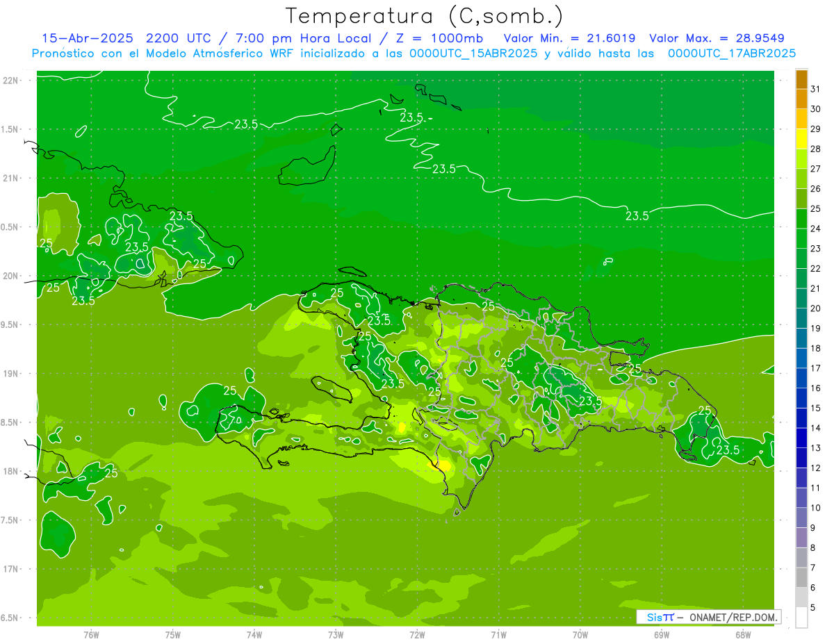Click the '26' value on the color scale
The width and height of the screenshot is (834, 644).
click(x=816, y=188)
